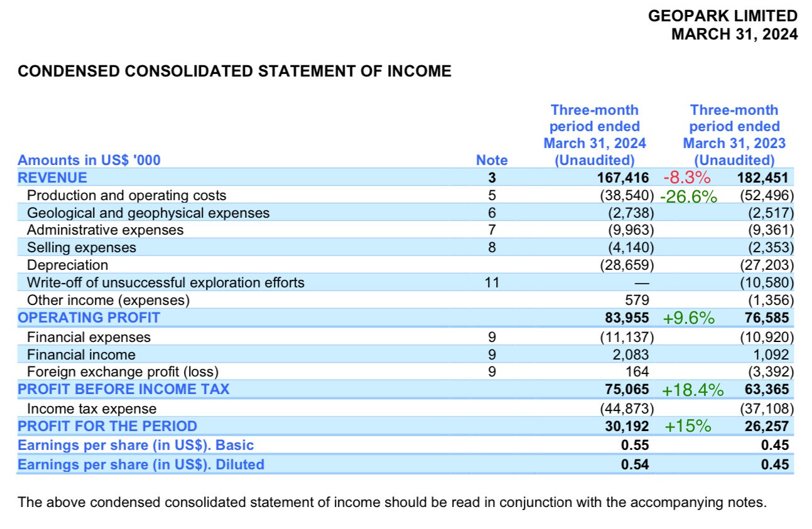This screenshot has height=529, width=812.
Task: Select the March 31, 2024 (Unaudited) column header
Action: point(595,135)
